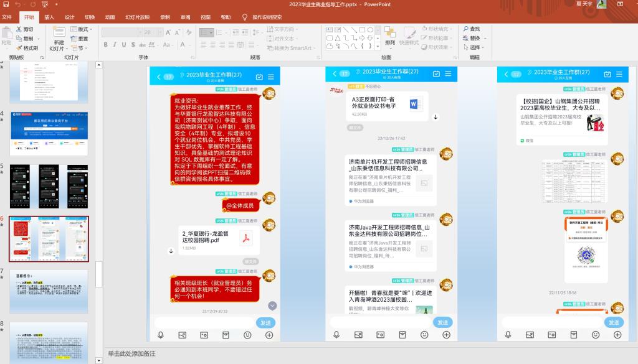This screenshot has width=638, height=364.
Task: Click the Format Painter (格式刷) tool
Action: pyautogui.click(x=27, y=48)
